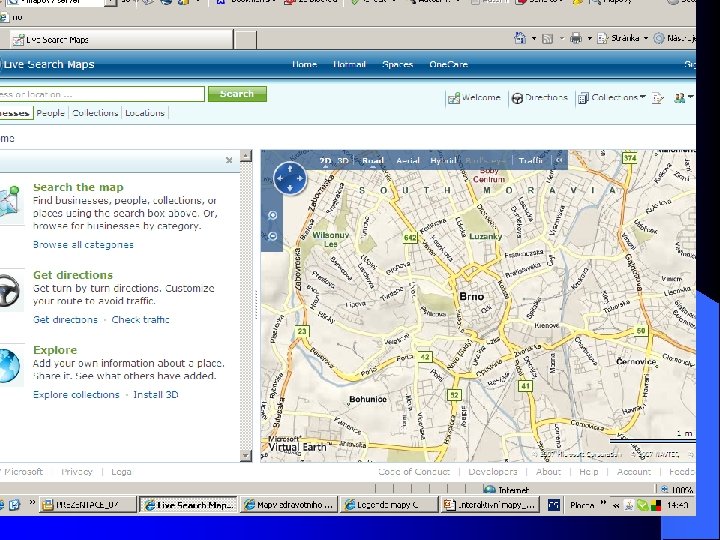720x540 pixels.
Task: Open a new browser tab with the blank tab button
Action: tap(246, 40)
